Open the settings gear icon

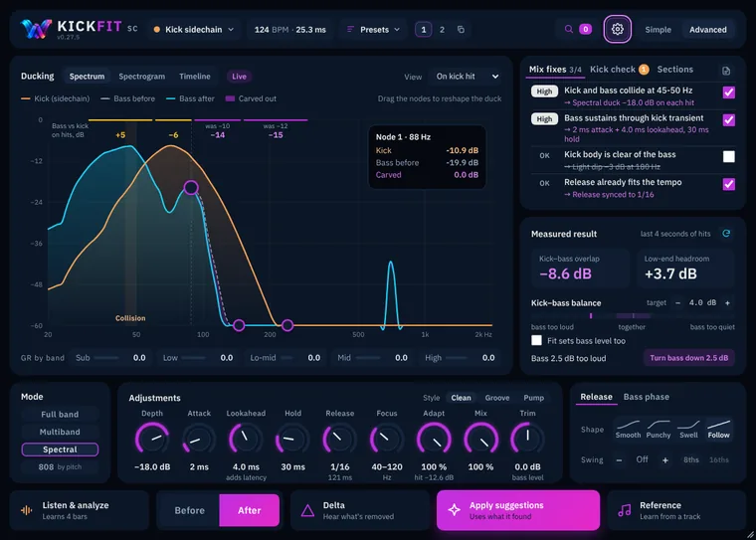[x=617, y=30]
